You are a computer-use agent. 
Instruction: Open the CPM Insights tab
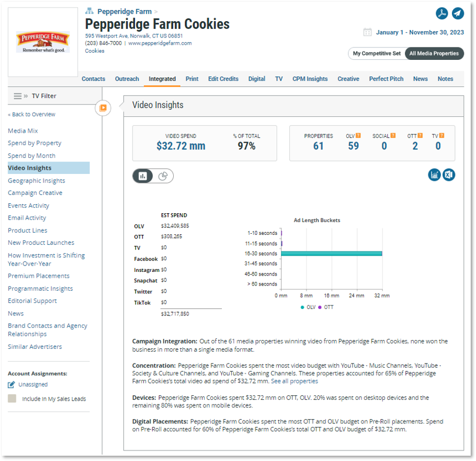310,79
